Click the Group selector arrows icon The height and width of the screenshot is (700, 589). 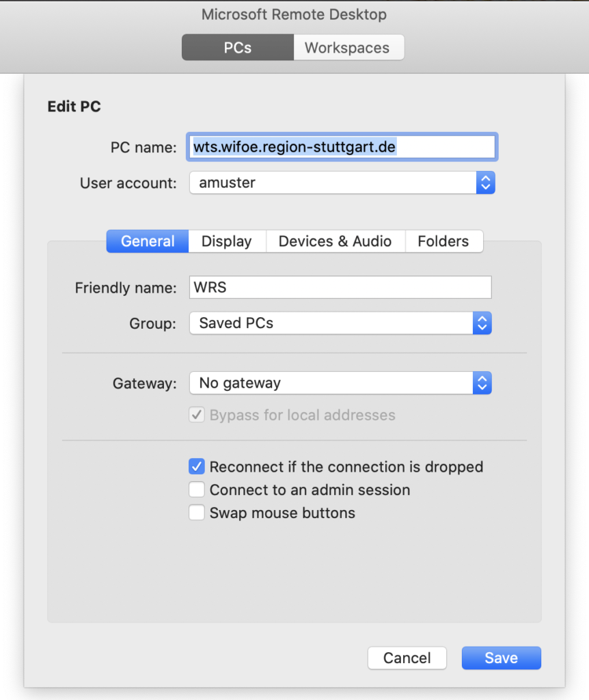(482, 323)
